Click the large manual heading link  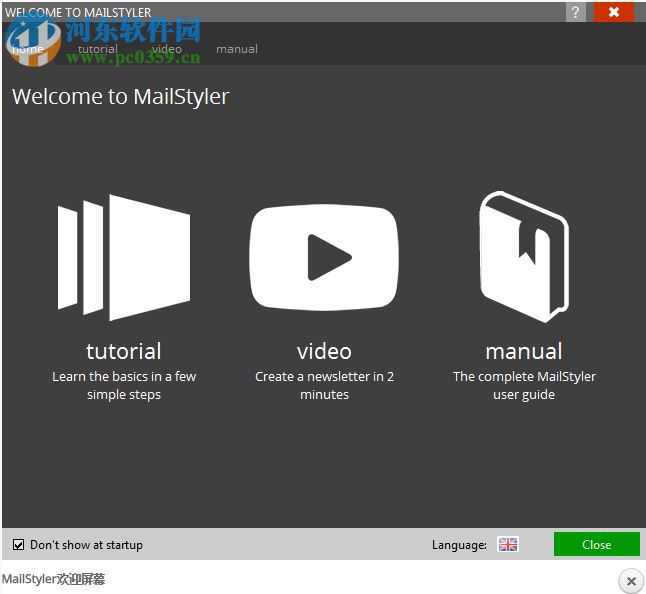coord(524,351)
